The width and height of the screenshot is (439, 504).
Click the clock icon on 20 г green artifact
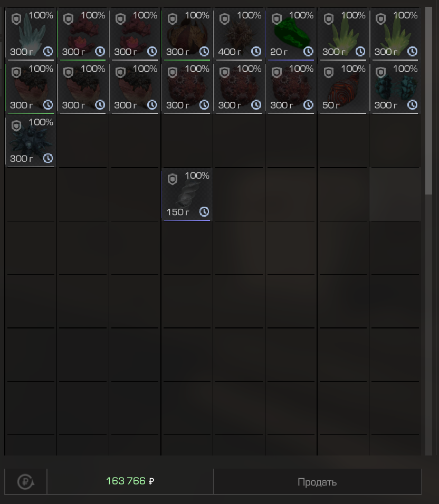pos(308,51)
